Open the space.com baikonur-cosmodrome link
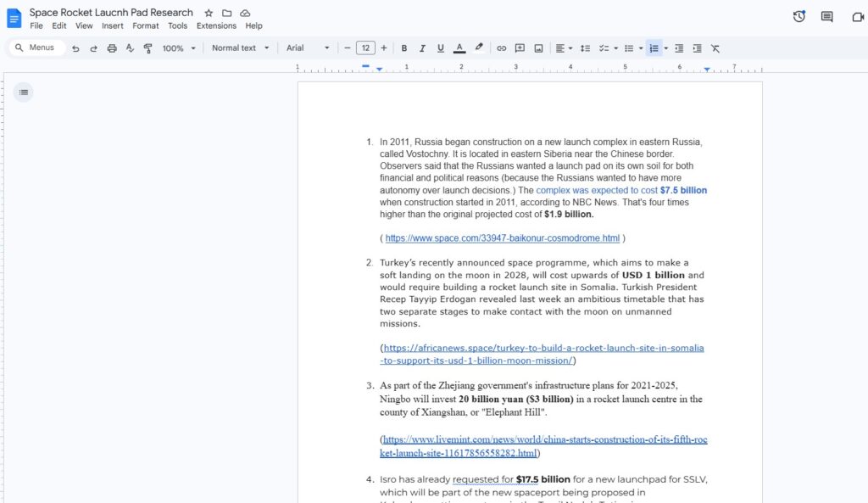868x503 pixels. (502, 238)
